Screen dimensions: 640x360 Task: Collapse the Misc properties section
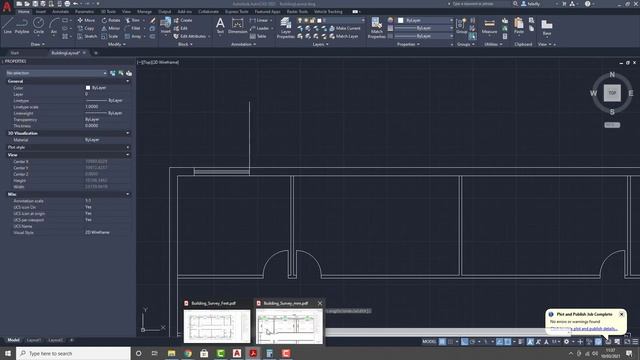(128, 194)
